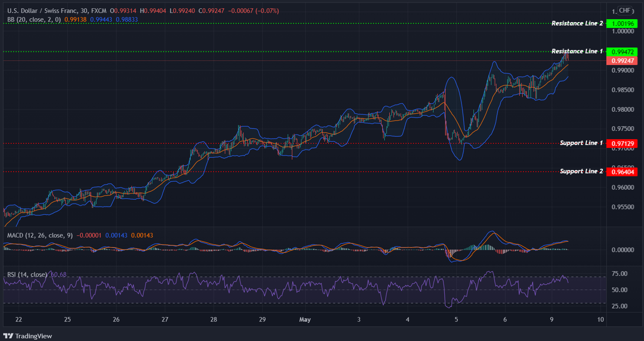Click May on the time axis
Screen dimensions: 644x341
tap(305, 320)
